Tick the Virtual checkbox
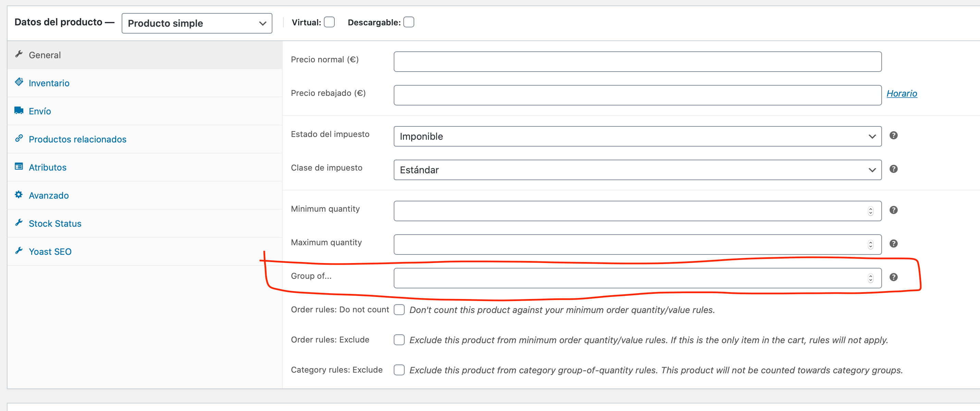Screen dimensions: 980x411 [x=329, y=22]
